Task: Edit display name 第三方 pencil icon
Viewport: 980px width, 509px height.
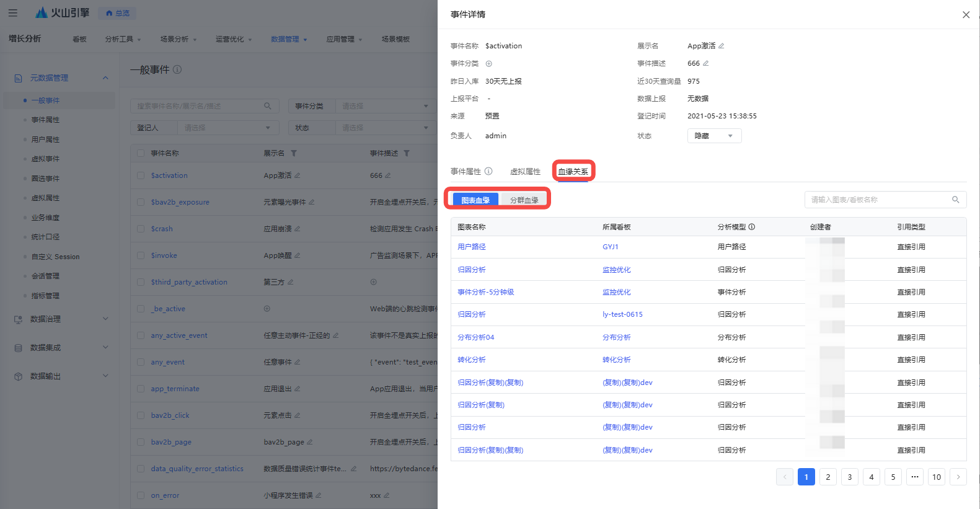Action: (291, 282)
